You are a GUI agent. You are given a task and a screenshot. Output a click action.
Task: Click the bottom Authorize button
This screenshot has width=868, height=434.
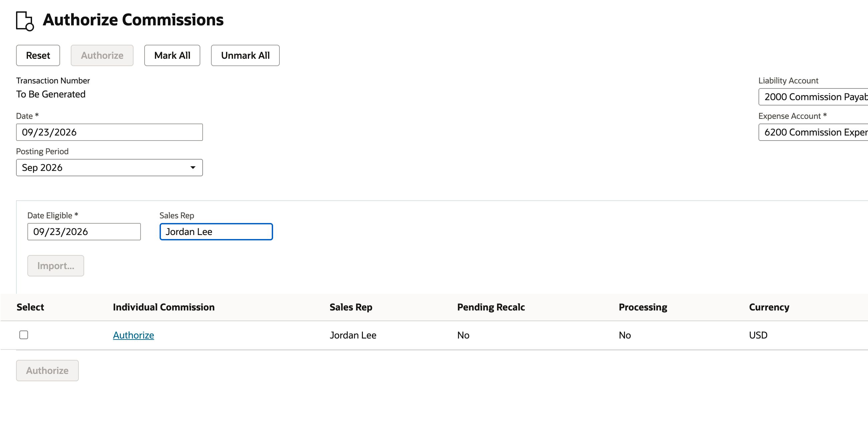click(x=47, y=370)
